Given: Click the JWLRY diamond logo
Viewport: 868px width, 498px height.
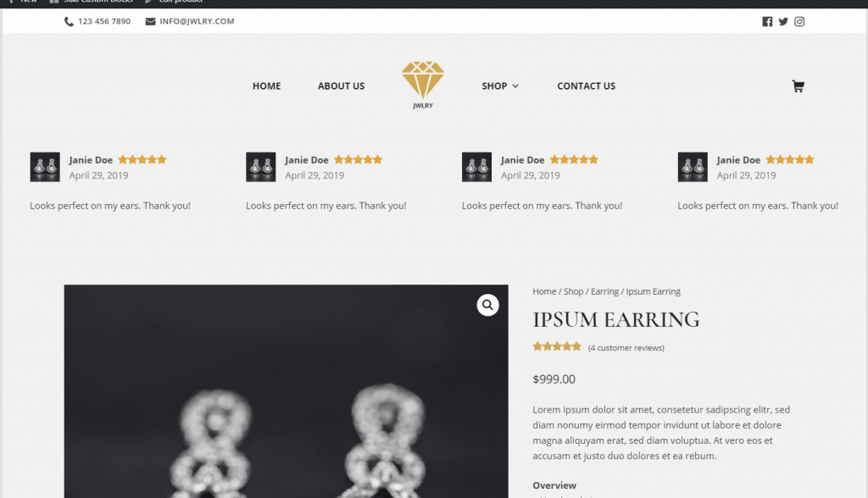Looking at the screenshot, I should click(423, 86).
